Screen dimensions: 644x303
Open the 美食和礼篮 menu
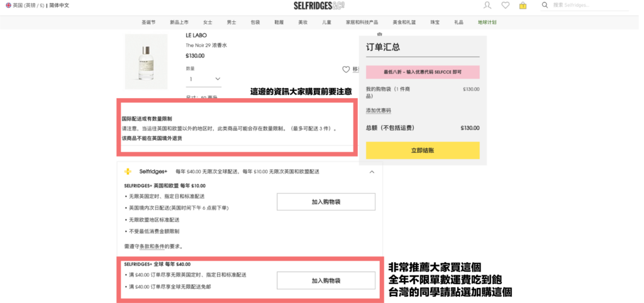[404, 23]
